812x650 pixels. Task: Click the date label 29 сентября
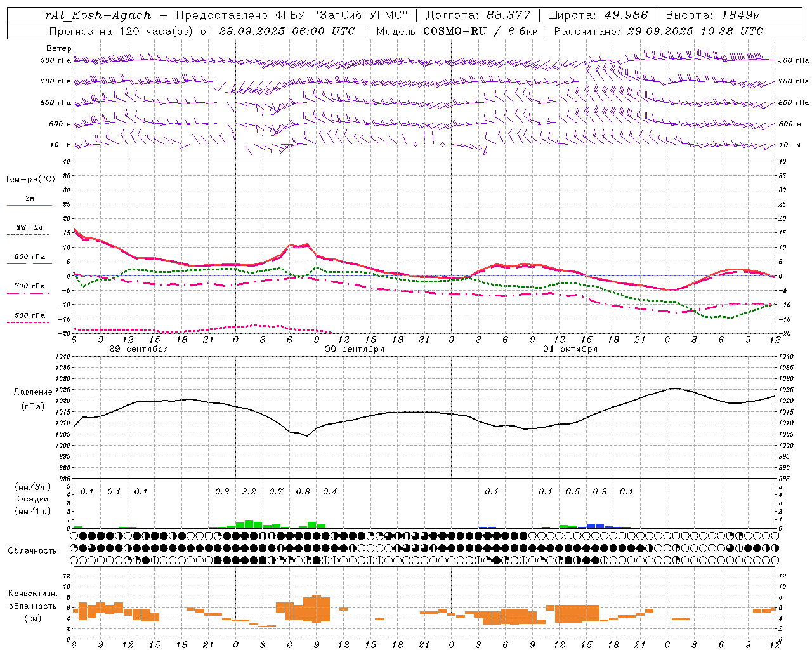click(139, 349)
